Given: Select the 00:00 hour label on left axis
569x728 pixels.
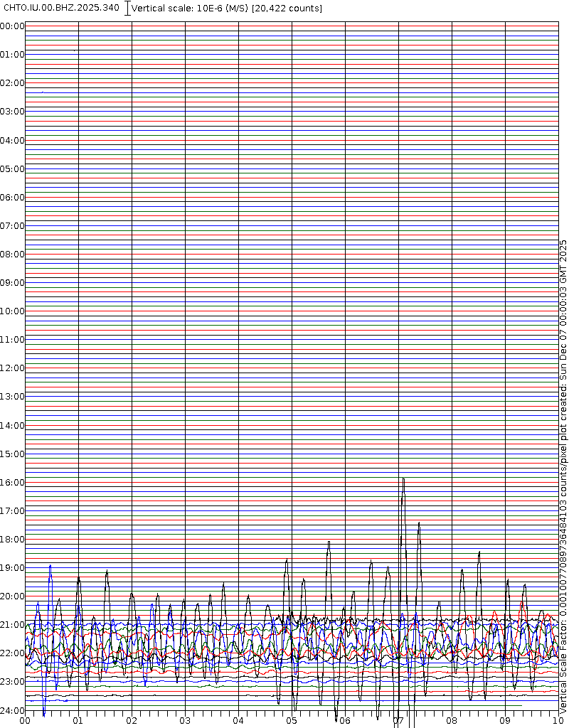Looking at the screenshot, I should coord(12,26).
